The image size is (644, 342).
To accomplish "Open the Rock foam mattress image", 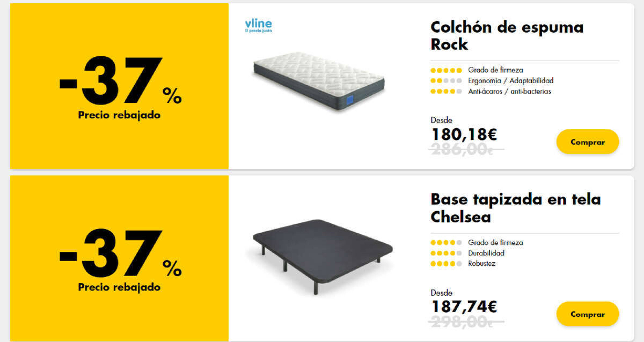I will (319, 81).
